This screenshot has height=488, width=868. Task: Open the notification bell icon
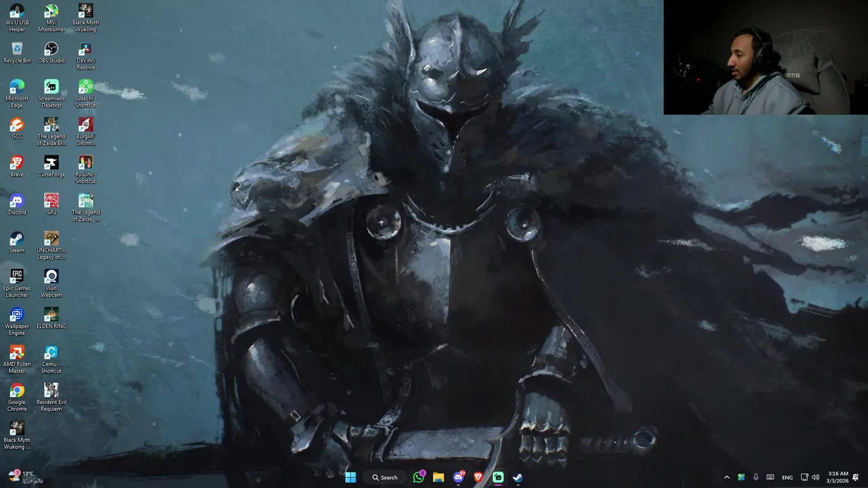(856, 477)
